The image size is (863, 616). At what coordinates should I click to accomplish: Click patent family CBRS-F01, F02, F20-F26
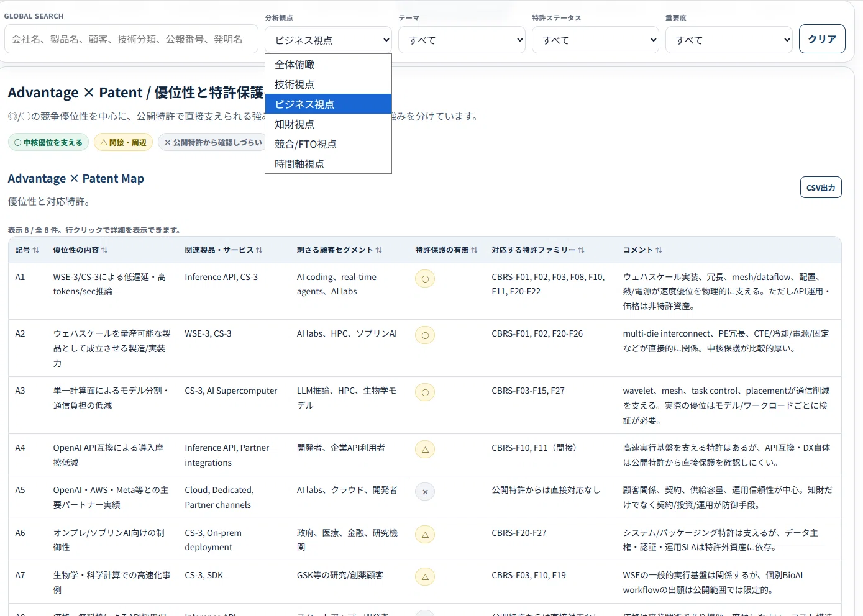537,334
